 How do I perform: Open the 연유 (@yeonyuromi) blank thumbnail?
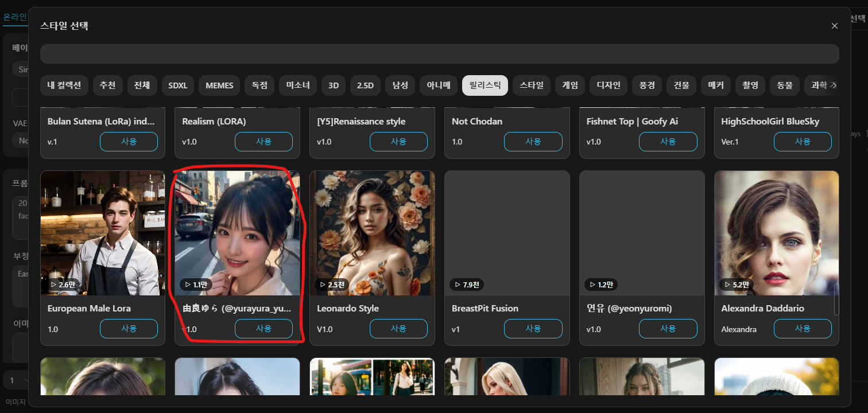[642, 233]
